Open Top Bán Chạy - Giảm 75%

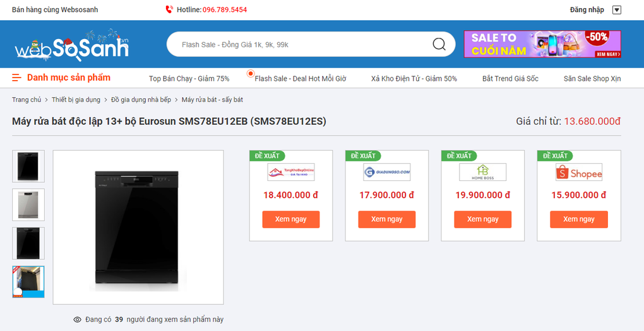pyautogui.click(x=189, y=79)
